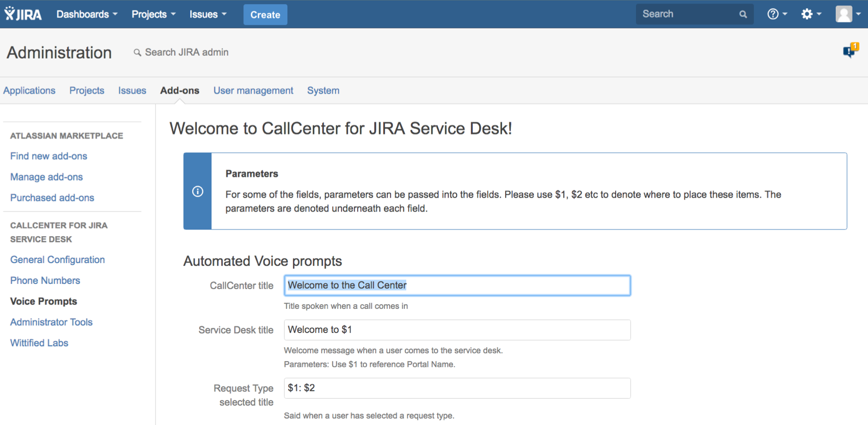This screenshot has width=868, height=425.
Task: Click the search magnifier icon in top bar
Action: point(743,14)
